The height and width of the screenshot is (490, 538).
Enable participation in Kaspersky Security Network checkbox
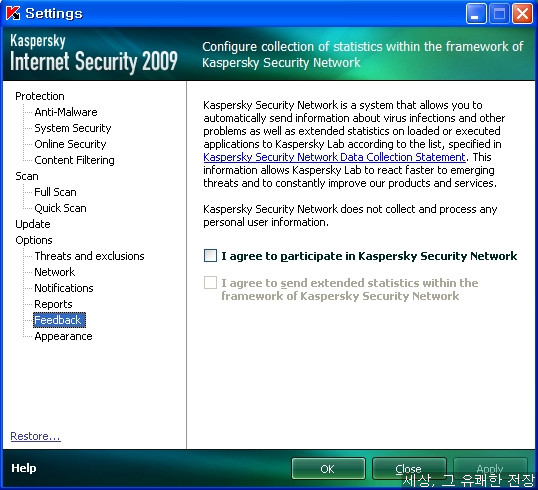(x=210, y=256)
